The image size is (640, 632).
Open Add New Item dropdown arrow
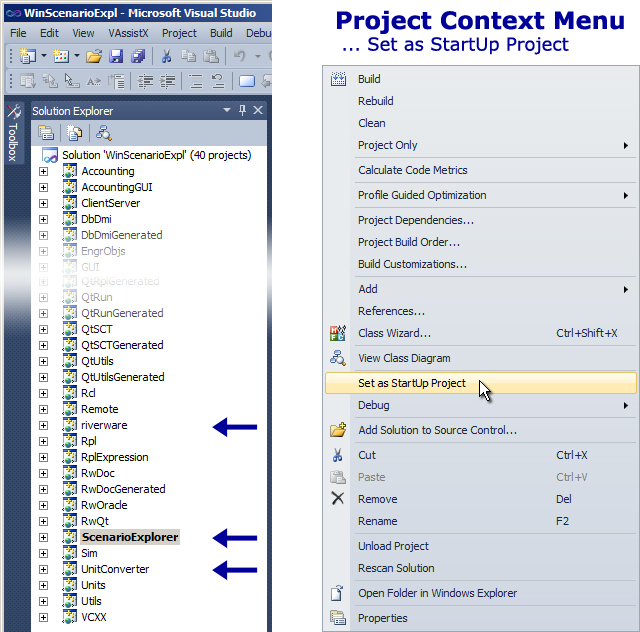click(x=77, y=56)
